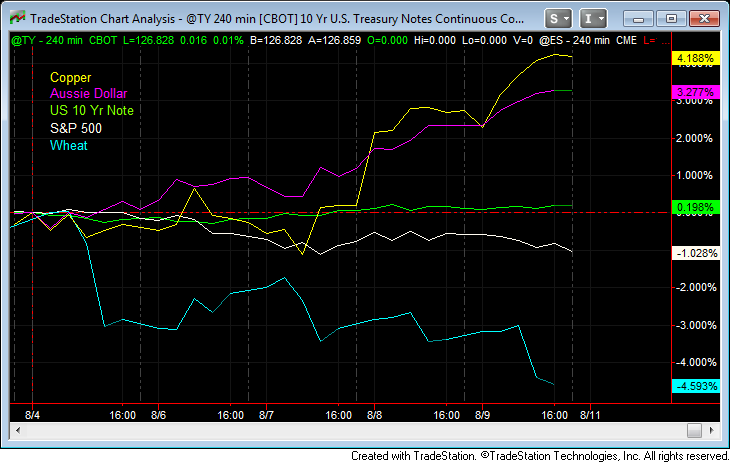
Task: Select the S&P 500 legend label
Action: 76,128
